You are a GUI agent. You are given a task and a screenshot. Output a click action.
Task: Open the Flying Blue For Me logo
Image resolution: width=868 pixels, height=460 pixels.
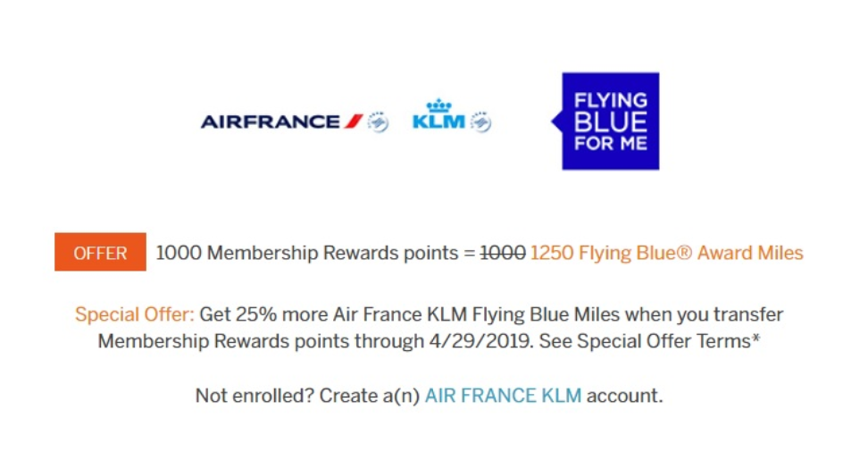pyautogui.click(x=605, y=121)
